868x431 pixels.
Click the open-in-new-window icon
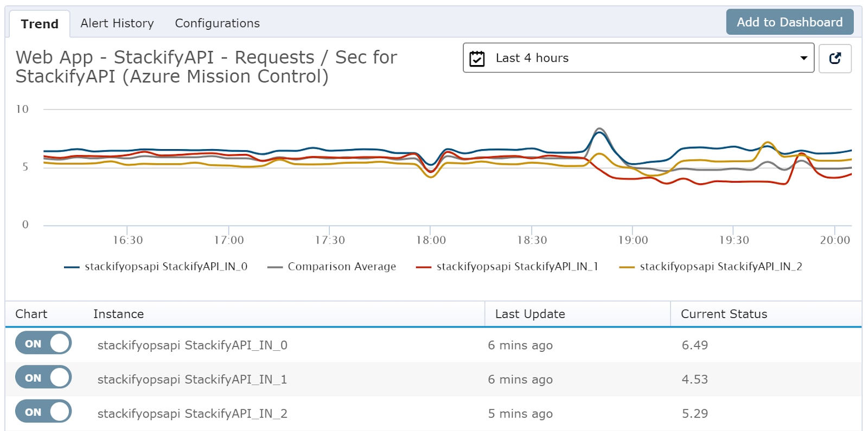click(x=835, y=58)
